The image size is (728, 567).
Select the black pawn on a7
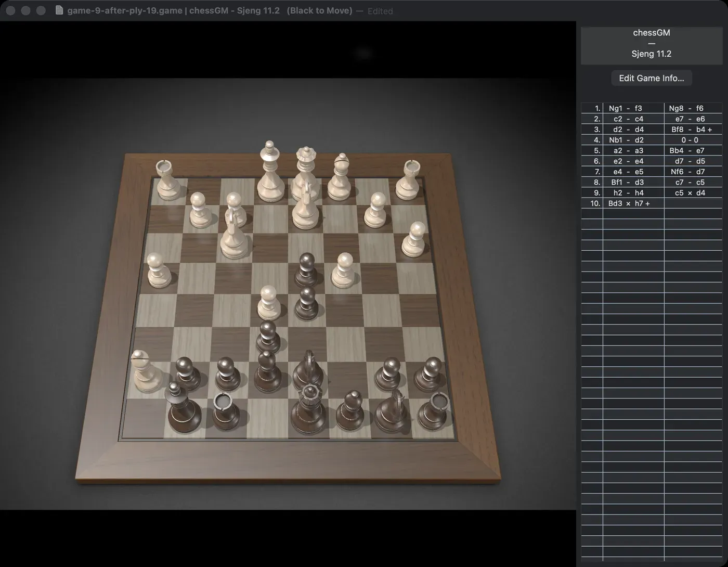[x=431, y=373]
